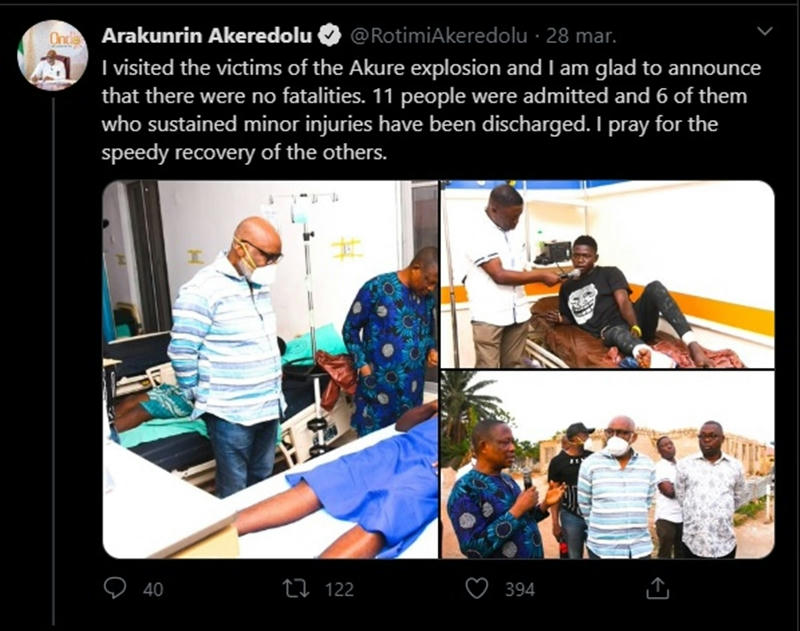Open the profile avatar picture
This screenshot has height=631, width=800.
point(52,55)
